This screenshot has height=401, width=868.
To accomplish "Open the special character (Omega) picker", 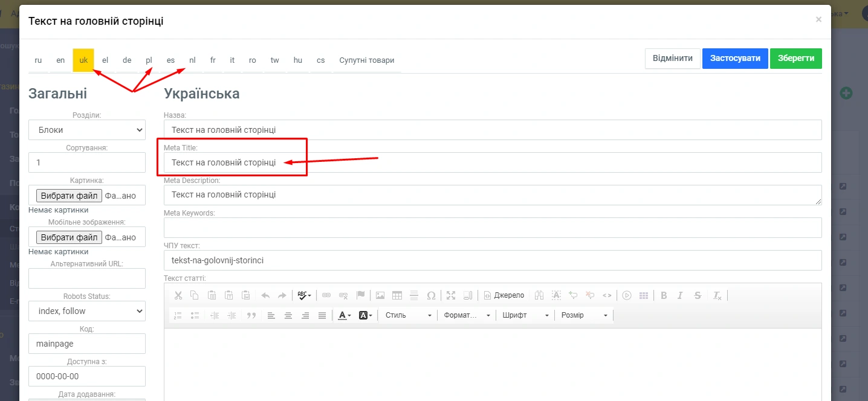I will (x=431, y=295).
